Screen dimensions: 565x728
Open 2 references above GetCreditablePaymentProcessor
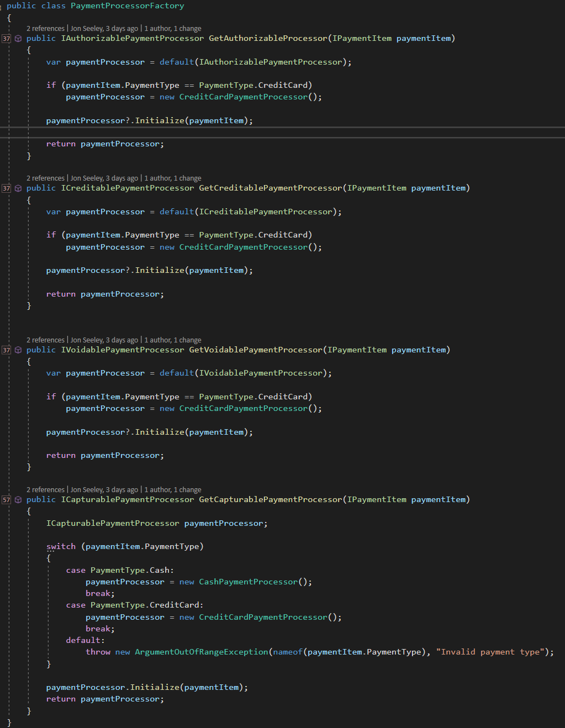click(45, 178)
